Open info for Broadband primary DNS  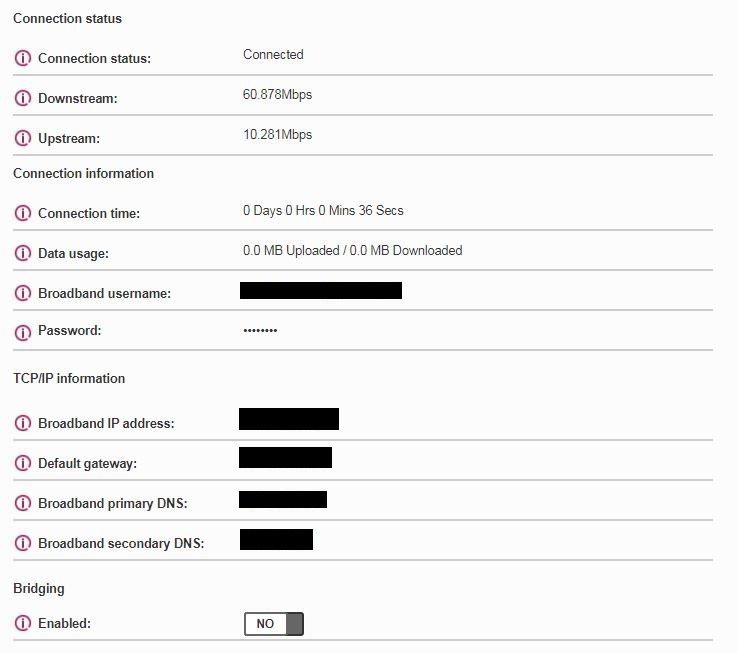(23, 503)
